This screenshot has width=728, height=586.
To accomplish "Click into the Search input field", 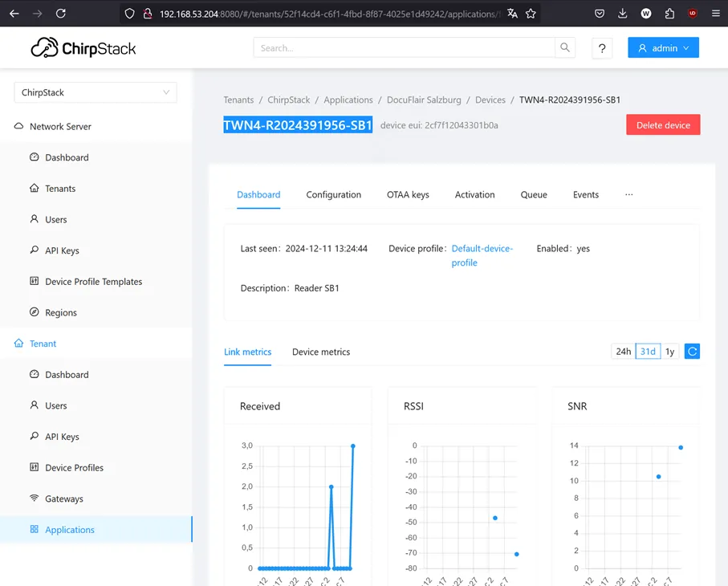I will tap(404, 48).
